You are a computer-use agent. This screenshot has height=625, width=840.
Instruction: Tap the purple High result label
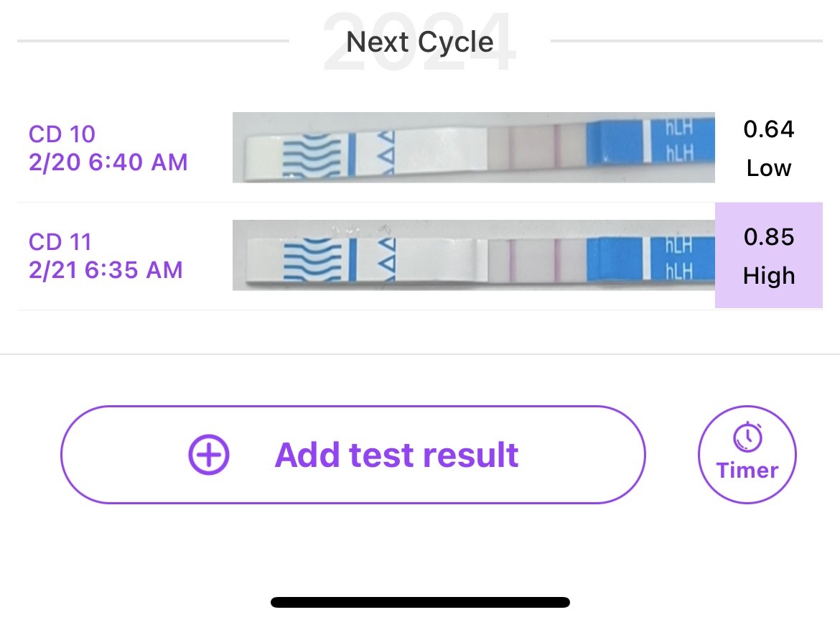[x=769, y=276]
